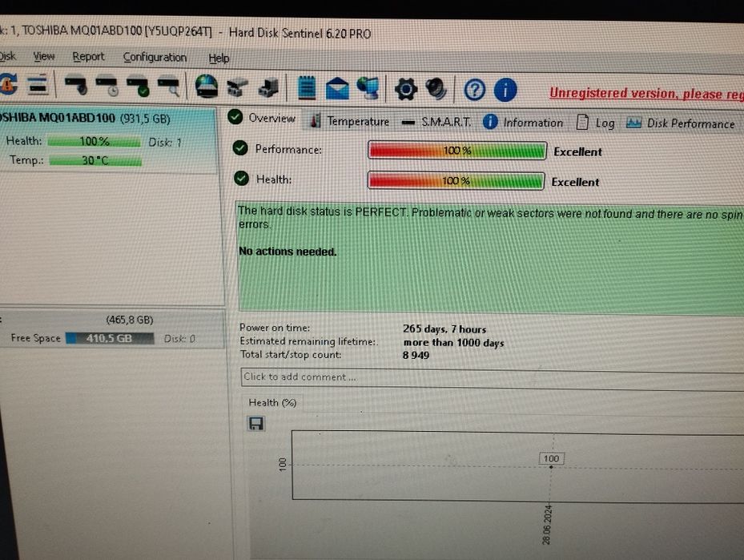Open the Configuration menu

point(155,58)
